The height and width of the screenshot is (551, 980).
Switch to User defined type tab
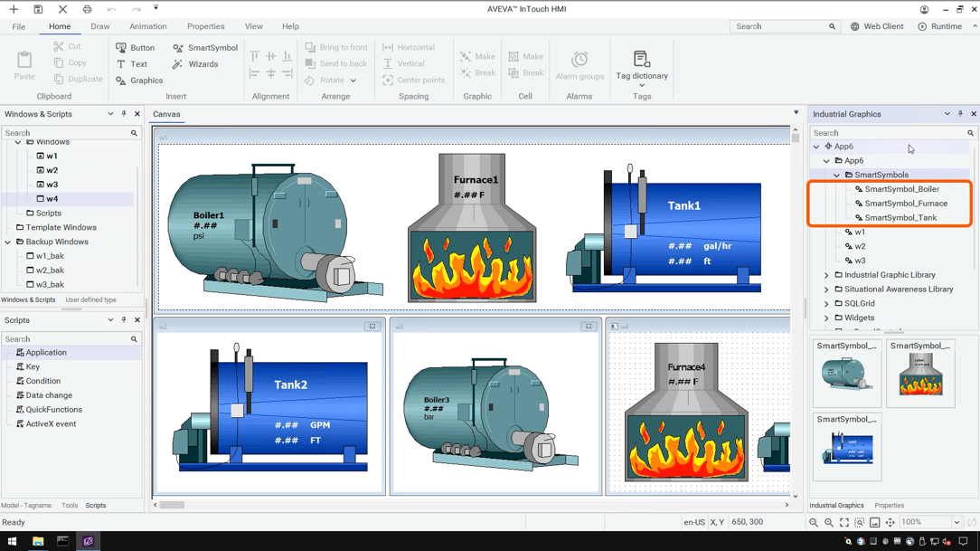point(91,299)
